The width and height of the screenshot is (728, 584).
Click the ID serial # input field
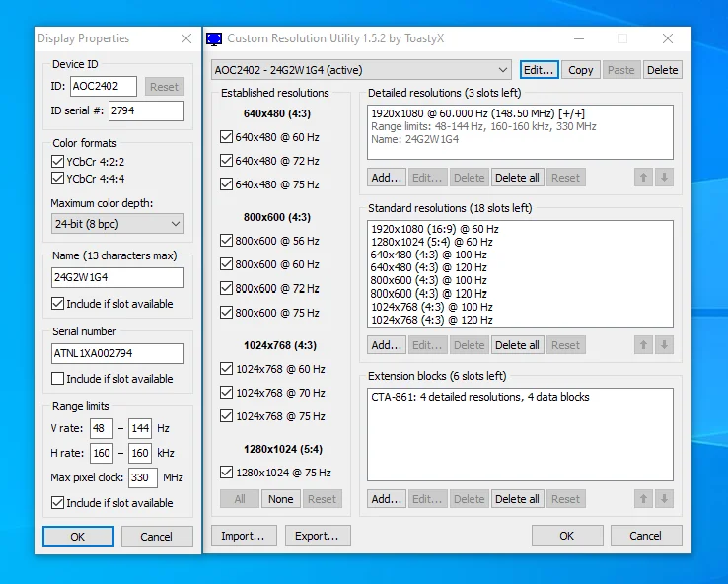pyautogui.click(x=146, y=110)
